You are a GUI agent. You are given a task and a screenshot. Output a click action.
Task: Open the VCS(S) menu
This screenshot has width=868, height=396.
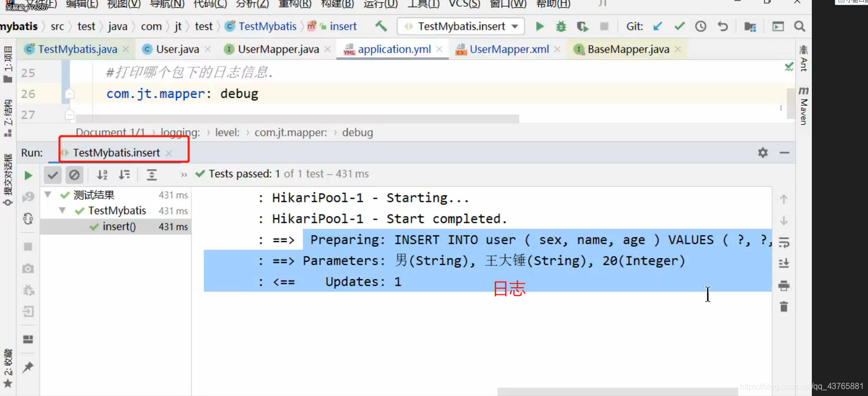tap(464, 4)
